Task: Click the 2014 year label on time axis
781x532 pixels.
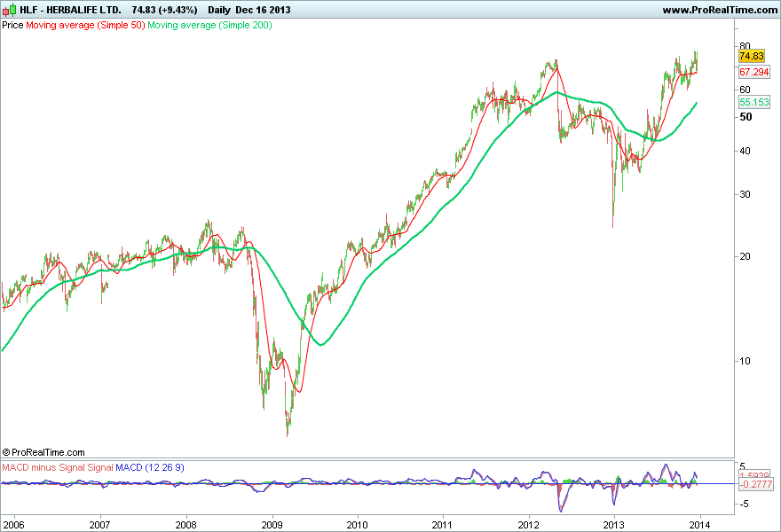Action: click(x=700, y=525)
